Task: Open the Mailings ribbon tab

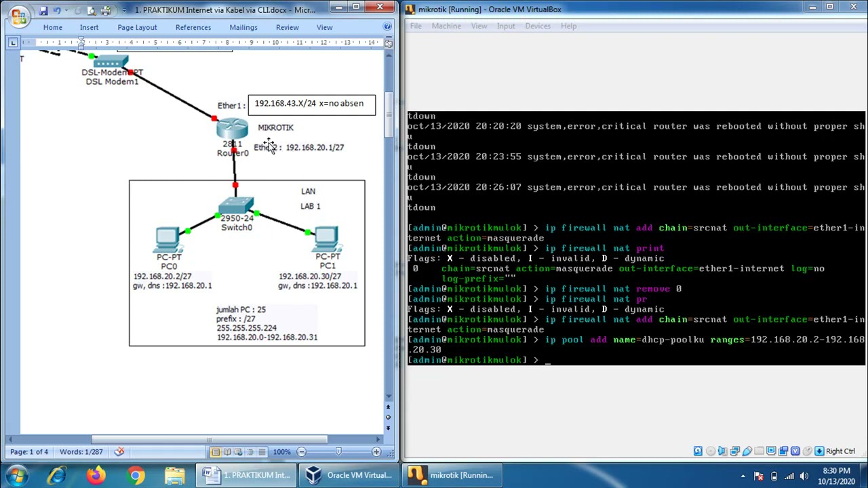Action: point(243,27)
